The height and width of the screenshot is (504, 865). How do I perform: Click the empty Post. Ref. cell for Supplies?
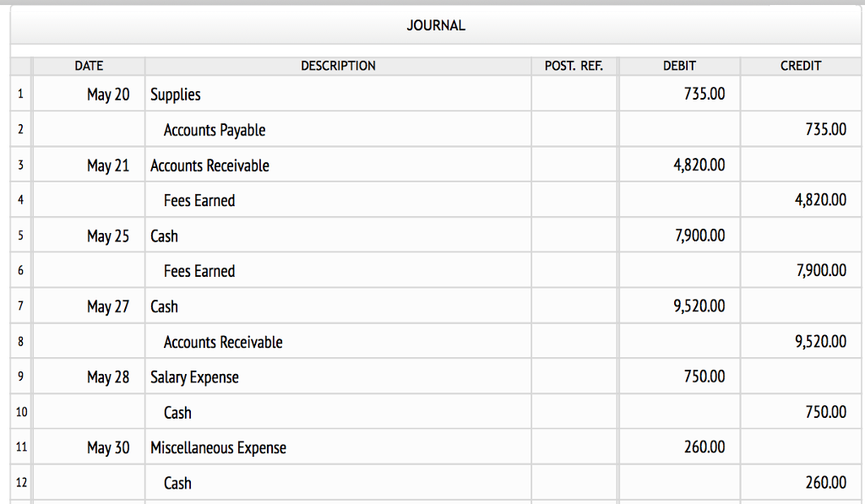point(574,94)
